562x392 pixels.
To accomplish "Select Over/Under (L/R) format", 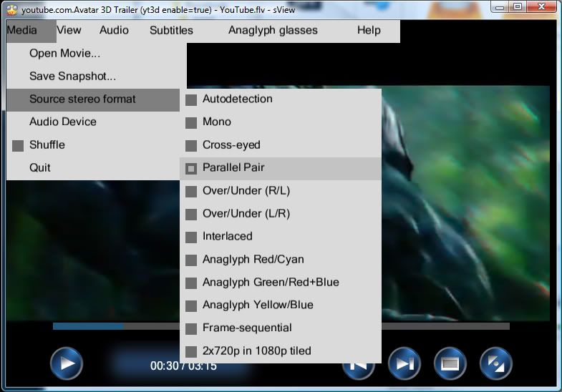I will (281, 214).
